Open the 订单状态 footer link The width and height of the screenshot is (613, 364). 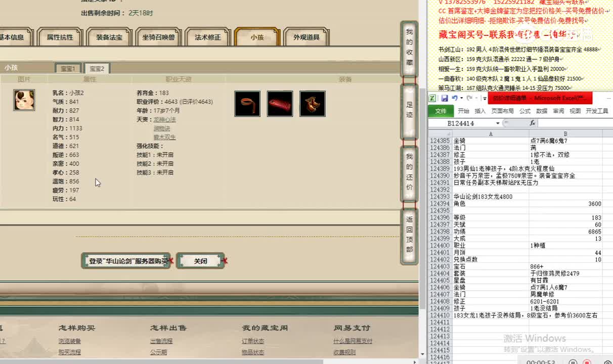click(253, 341)
